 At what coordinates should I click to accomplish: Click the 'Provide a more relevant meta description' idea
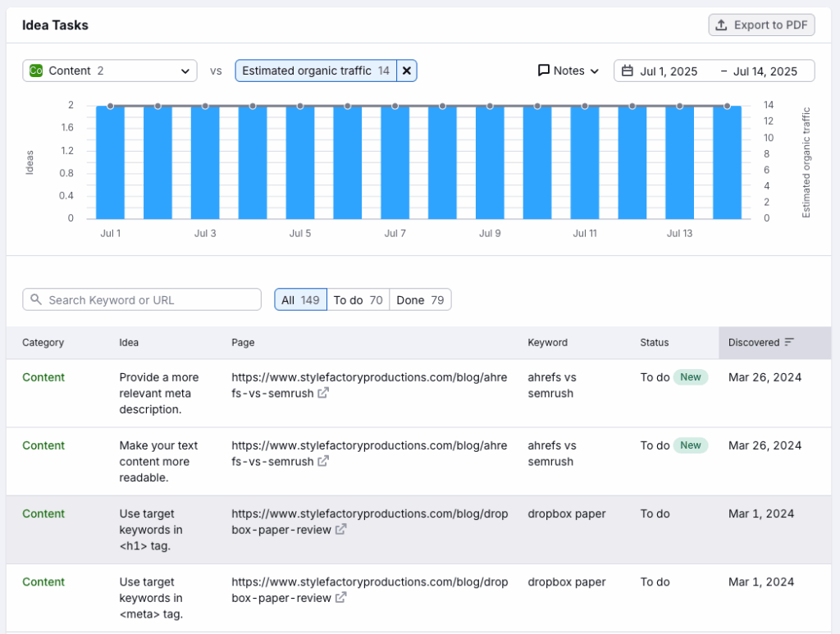tap(159, 393)
